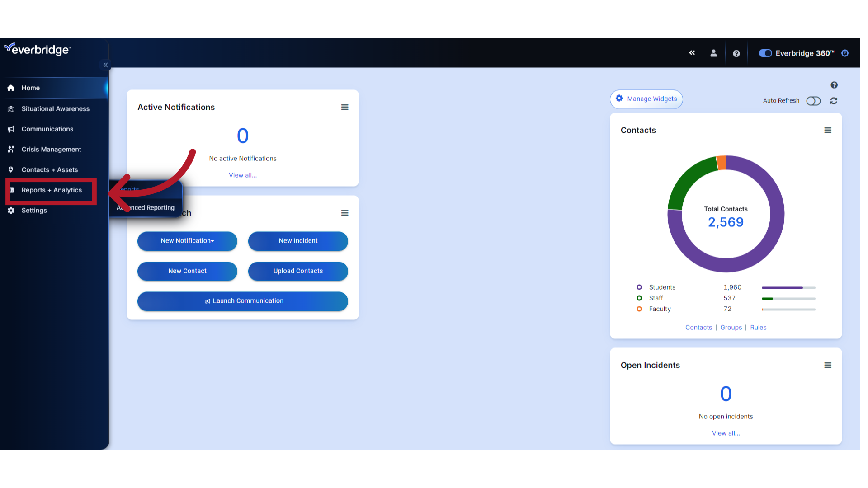Click the Settings sidebar icon

[x=13, y=210]
